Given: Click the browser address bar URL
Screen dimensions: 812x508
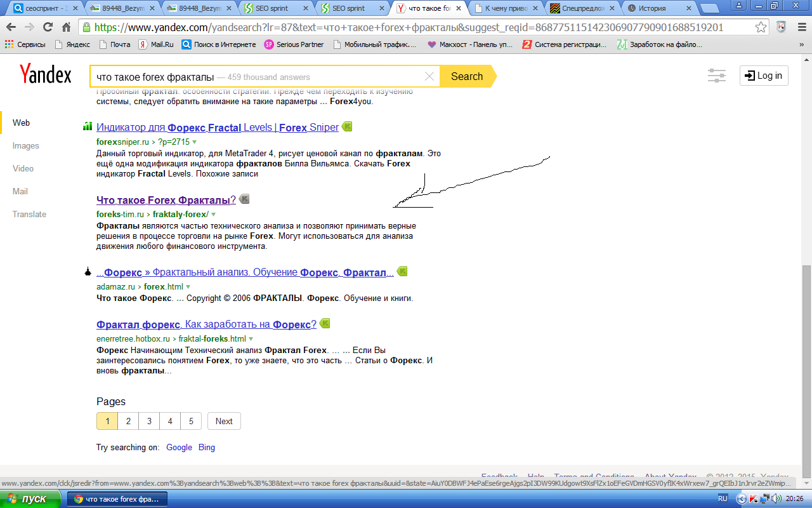Looking at the screenshot, I should tap(409, 28).
